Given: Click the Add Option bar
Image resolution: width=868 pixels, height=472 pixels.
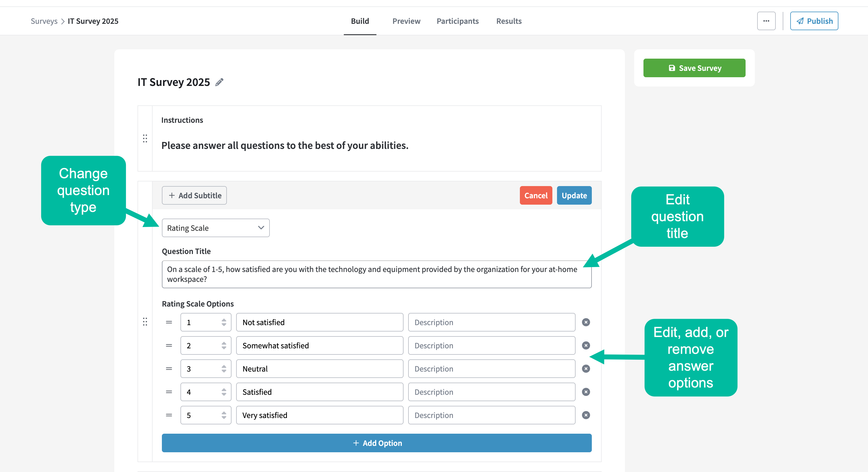Looking at the screenshot, I should 376,443.
